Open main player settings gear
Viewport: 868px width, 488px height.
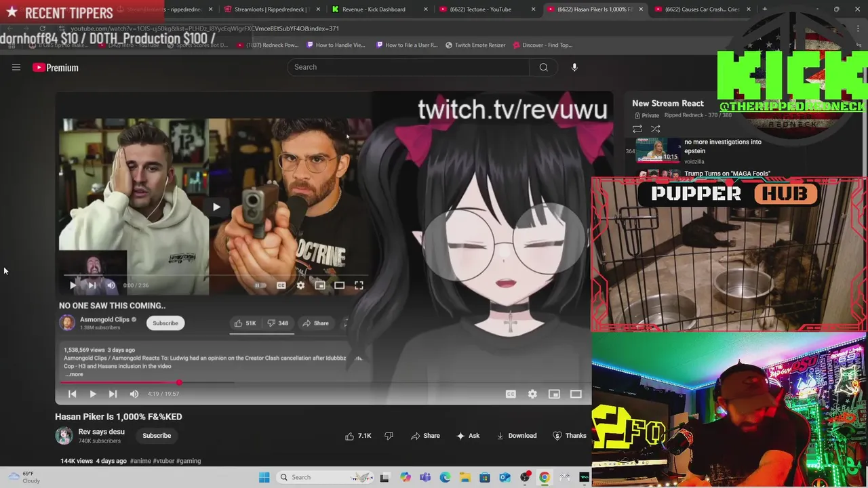pos(532,394)
